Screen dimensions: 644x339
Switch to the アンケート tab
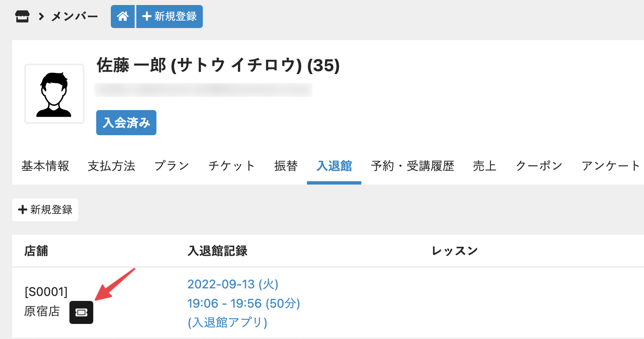pos(611,166)
